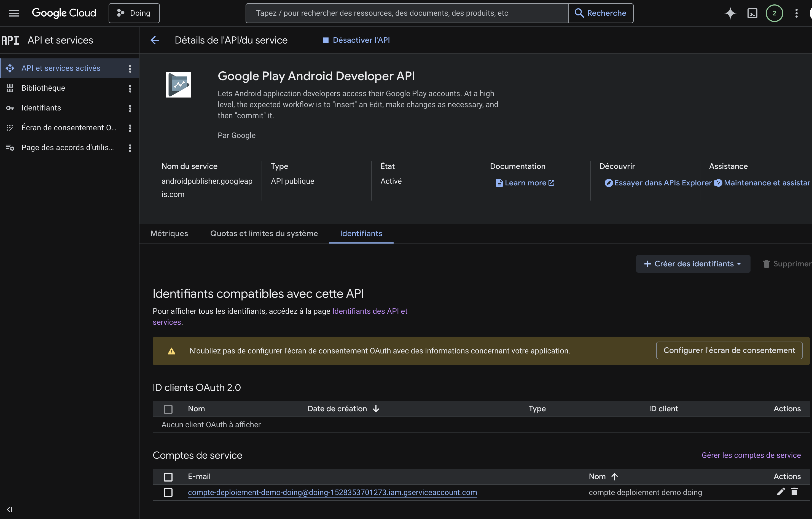Viewport: 812px width, 519px height.
Task: Open Maintenance et assistance link
Action: coord(762,183)
